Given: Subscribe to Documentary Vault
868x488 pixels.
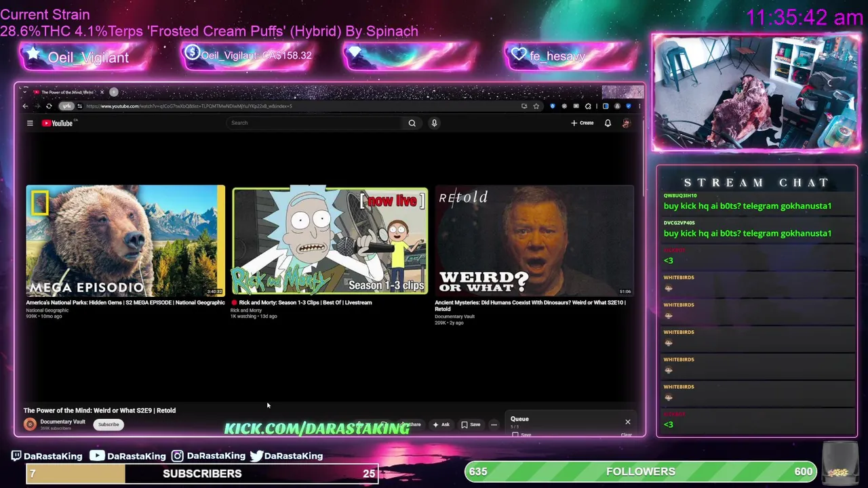Looking at the screenshot, I should click(108, 424).
